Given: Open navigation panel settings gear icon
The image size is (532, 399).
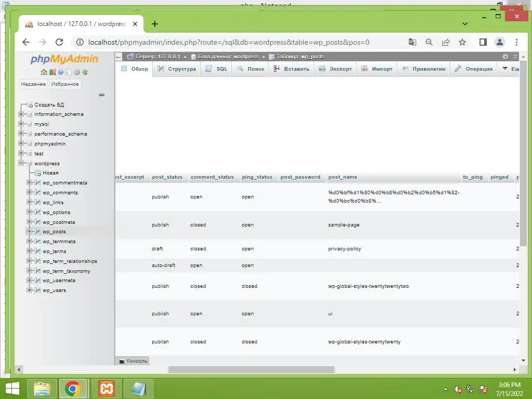Looking at the screenshot, I should [x=77, y=72].
